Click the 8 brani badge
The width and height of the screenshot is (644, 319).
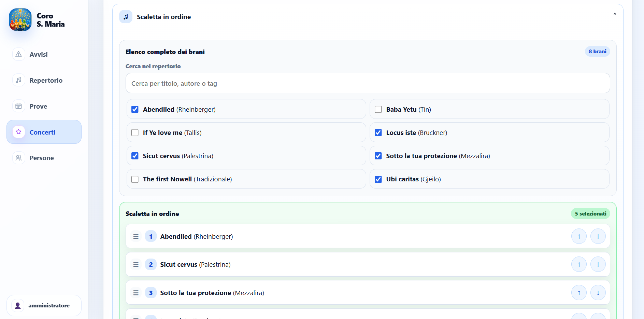pyautogui.click(x=597, y=52)
